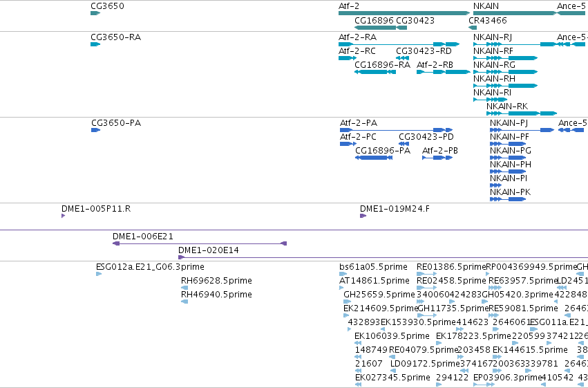Screen dimensions: 588x388
Task: Click the Atf-2-PA protein feature
Action: tap(397, 130)
